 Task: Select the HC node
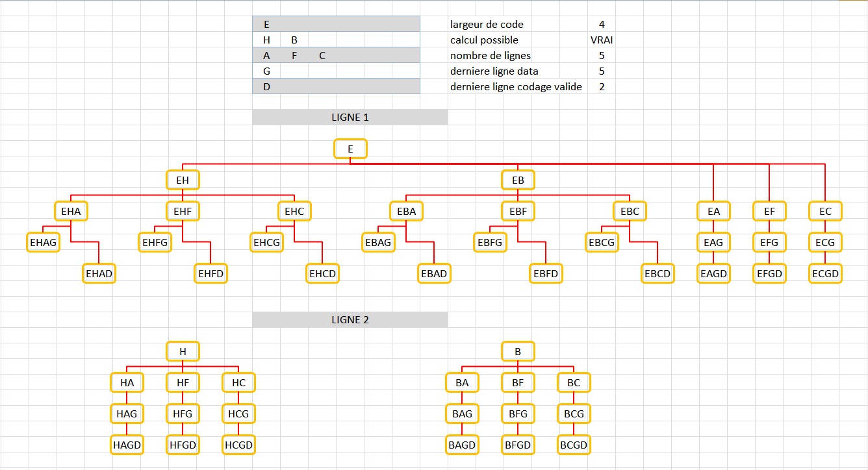(x=238, y=382)
